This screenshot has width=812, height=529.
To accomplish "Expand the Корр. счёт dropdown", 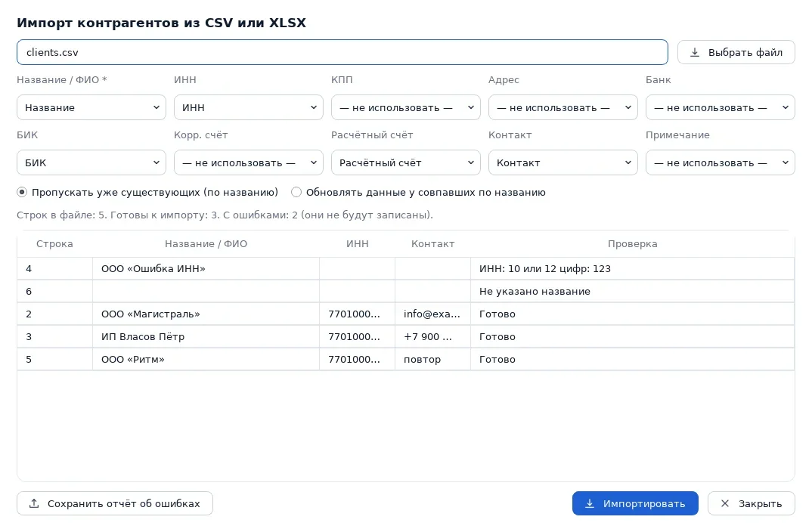I will (x=249, y=162).
